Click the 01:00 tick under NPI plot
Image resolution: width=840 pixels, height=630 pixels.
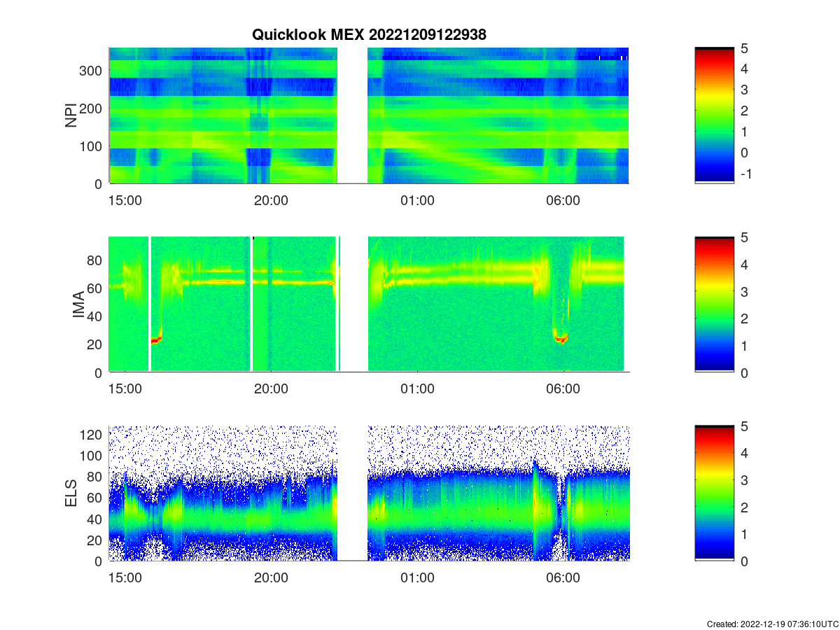[417, 200]
